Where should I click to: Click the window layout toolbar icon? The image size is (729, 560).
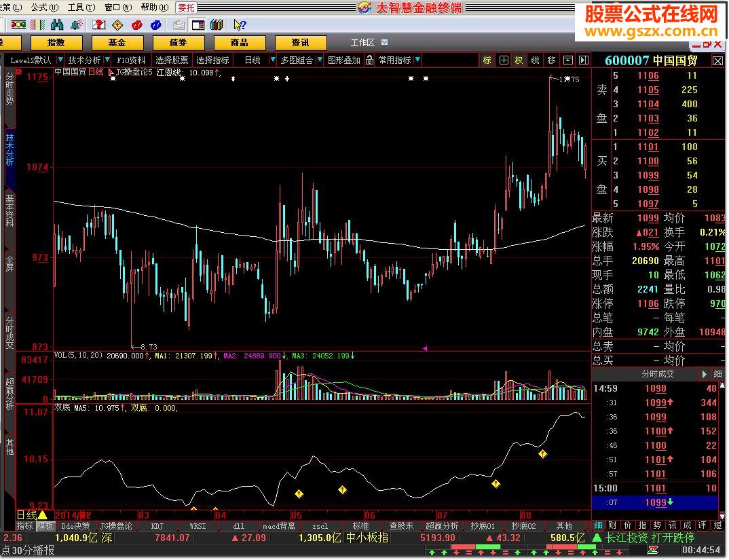pos(198,24)
